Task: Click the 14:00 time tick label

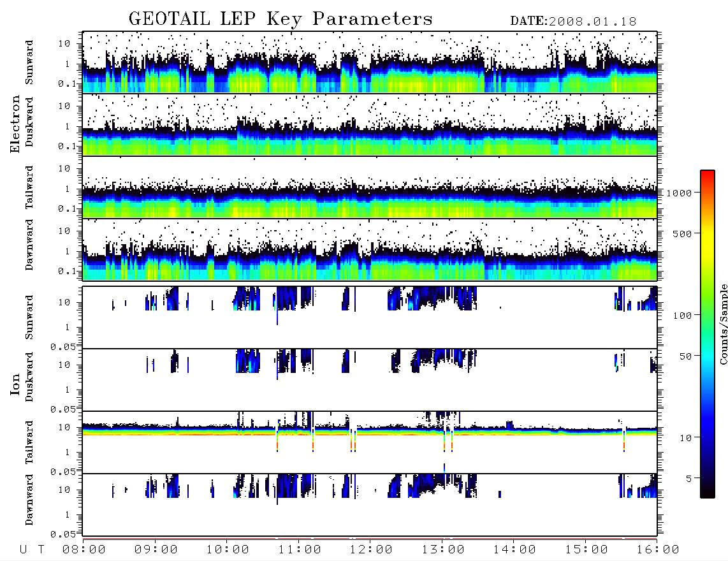Action: (x=514, y=550)
